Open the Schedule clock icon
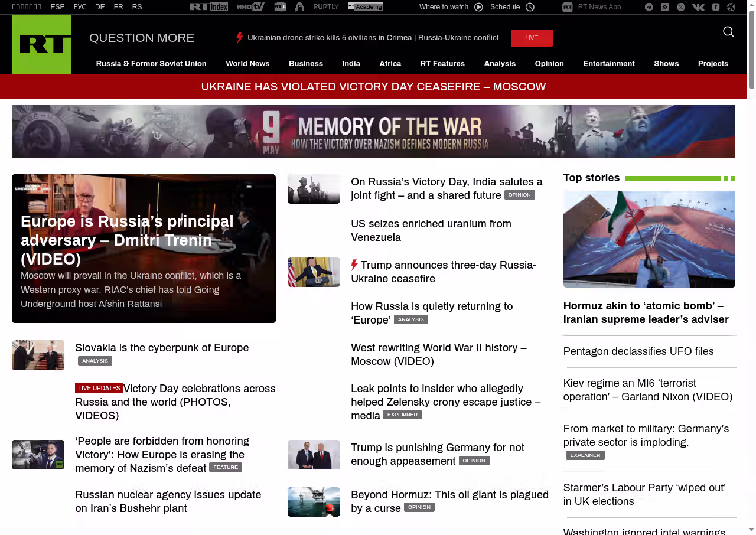 (x=530, y=7)
